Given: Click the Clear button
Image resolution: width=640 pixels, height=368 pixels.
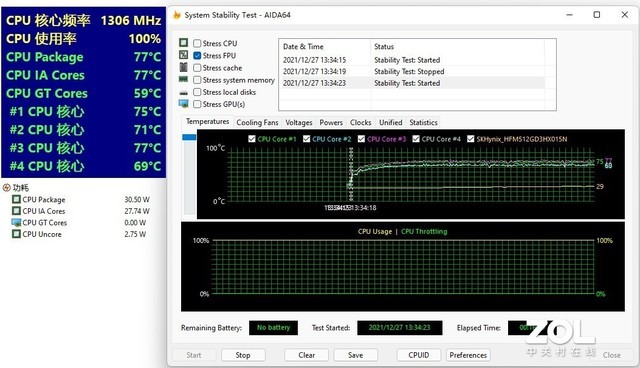Looking at the screenshot, I should pos(307,355).
